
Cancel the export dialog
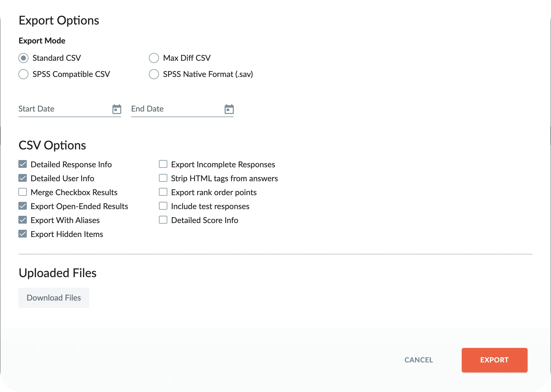pos(419,360)
